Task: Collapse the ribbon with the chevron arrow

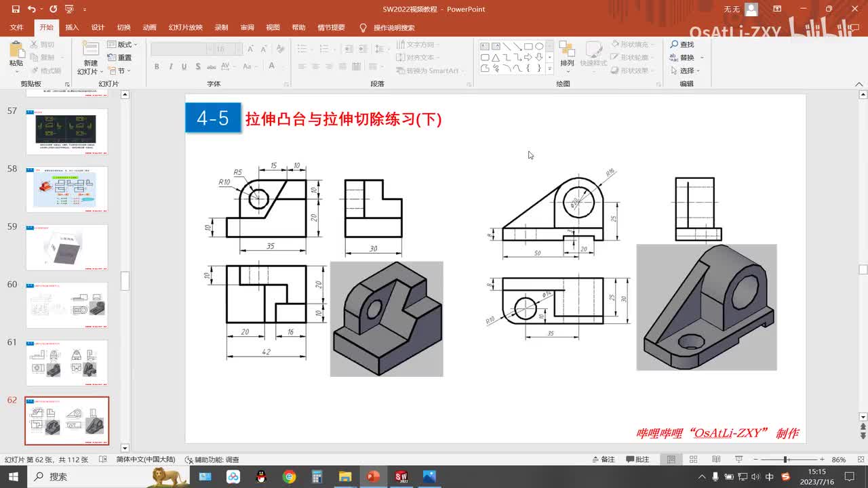Action: [858, 84]
